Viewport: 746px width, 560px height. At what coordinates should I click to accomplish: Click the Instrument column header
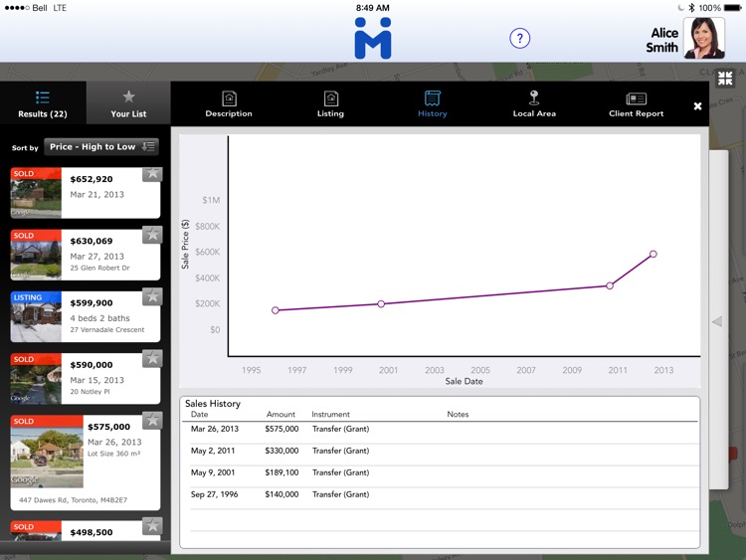(x=330, y=415)
